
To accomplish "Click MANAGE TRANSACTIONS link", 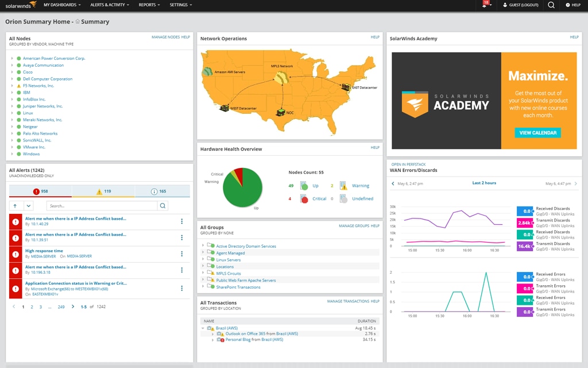I will click(348, 301).
